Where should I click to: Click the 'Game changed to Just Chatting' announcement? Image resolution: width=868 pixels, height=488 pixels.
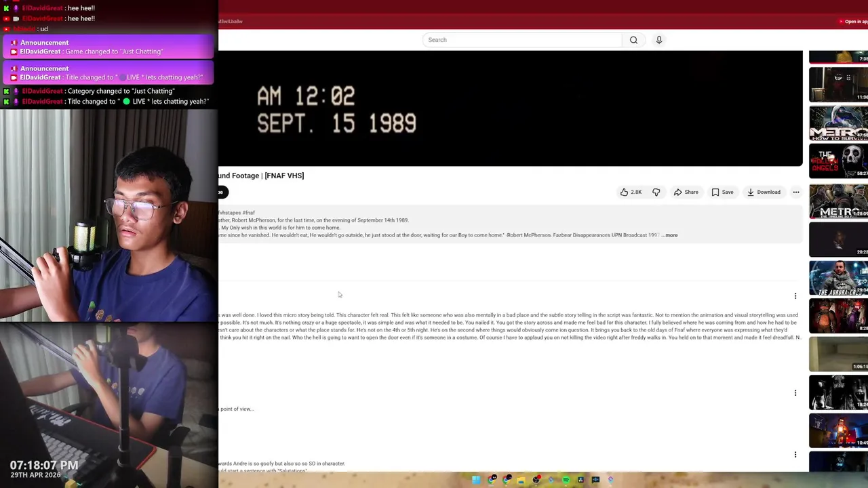(x=108, y=47)
